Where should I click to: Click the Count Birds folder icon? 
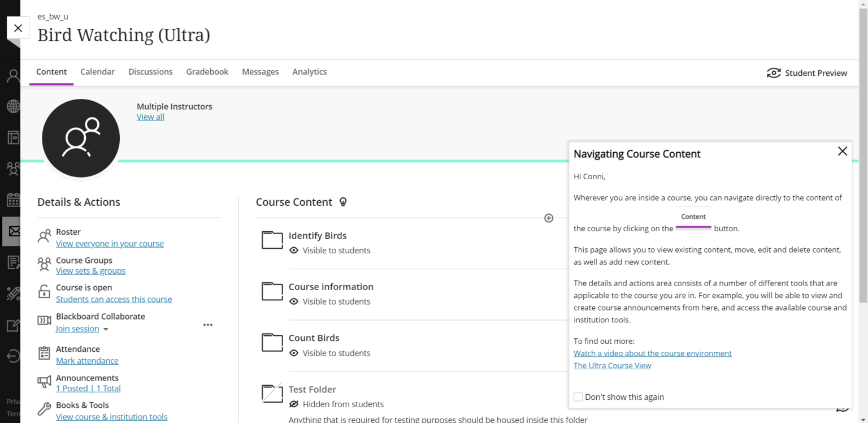272,342
